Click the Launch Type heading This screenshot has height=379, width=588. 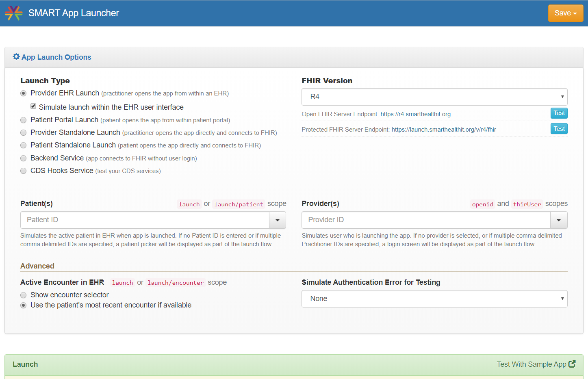(x=45, y=81)
